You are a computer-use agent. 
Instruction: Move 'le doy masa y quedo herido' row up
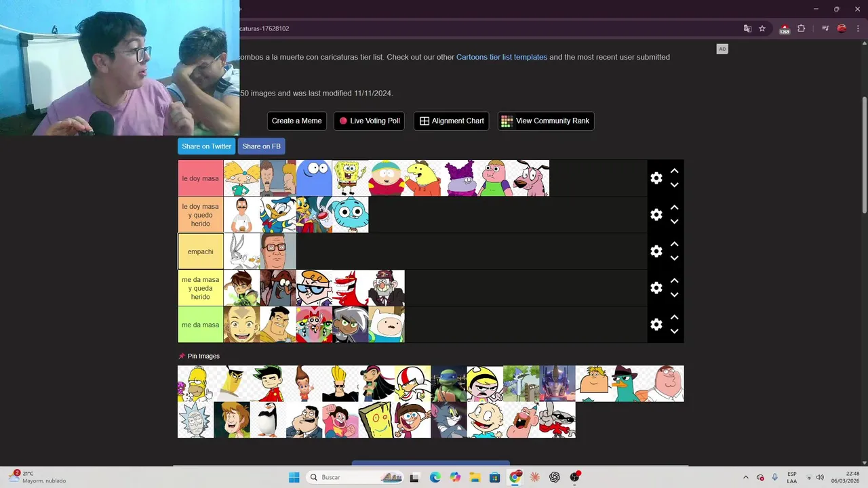tap(674, 208)
